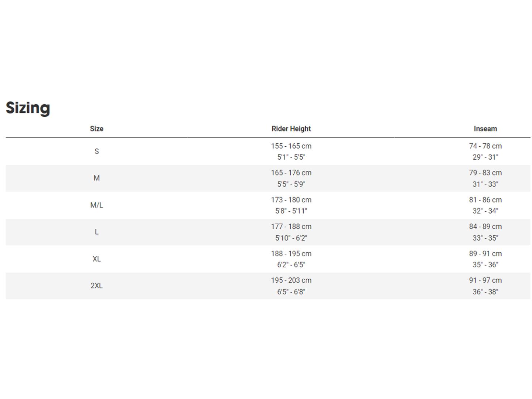Click the 2XL size row label
Viewport: 532px width, 399px height.
96,286
